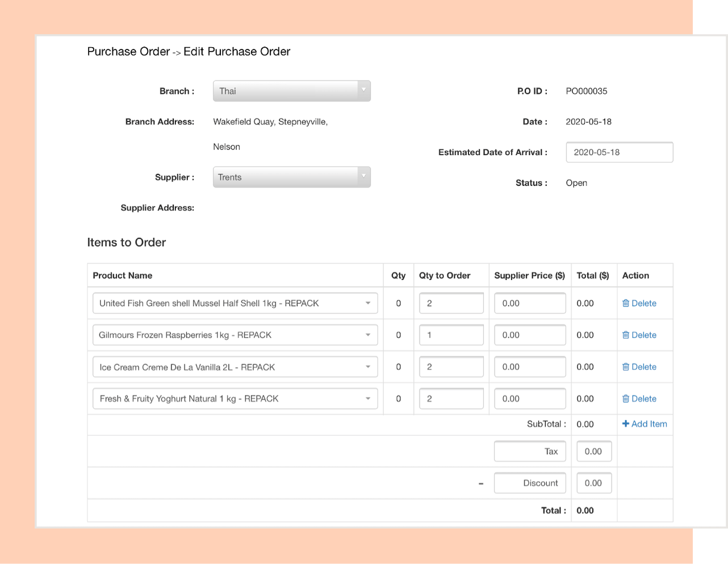Click the SubTotal value 0.00
Viewport: 728px width, 564px height.
pos(585,424)
